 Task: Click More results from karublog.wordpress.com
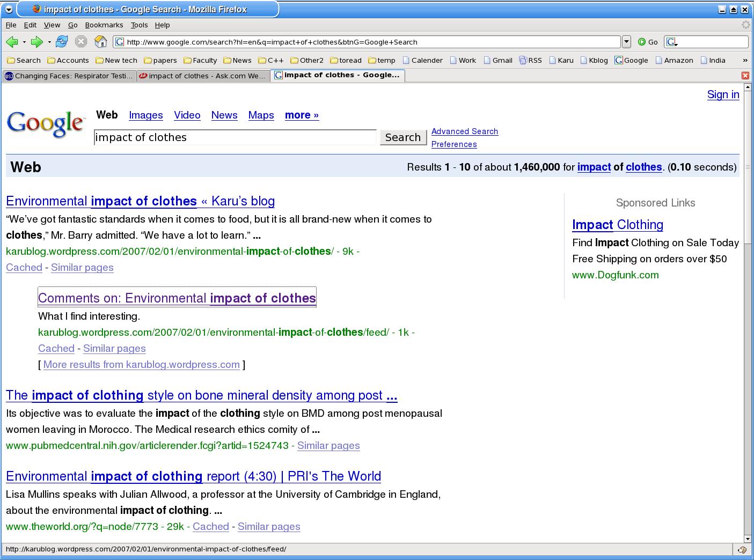pos(142,365)
